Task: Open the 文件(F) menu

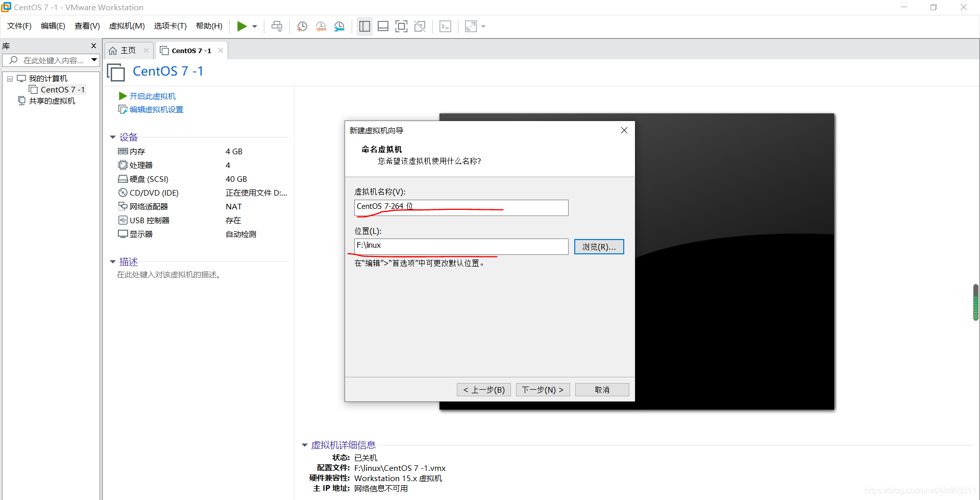Action: coord(19,26)
